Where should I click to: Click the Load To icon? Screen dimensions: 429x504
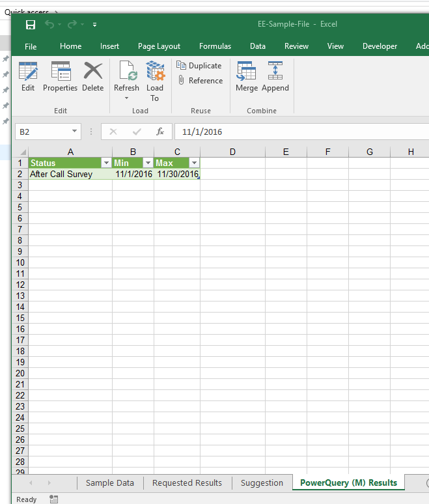[155, 72]
